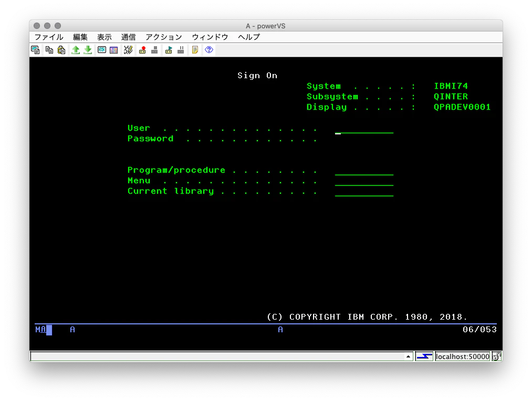Click the green download (receive file) arrow icon
This screenshot has width=532, height=401.
88,50
